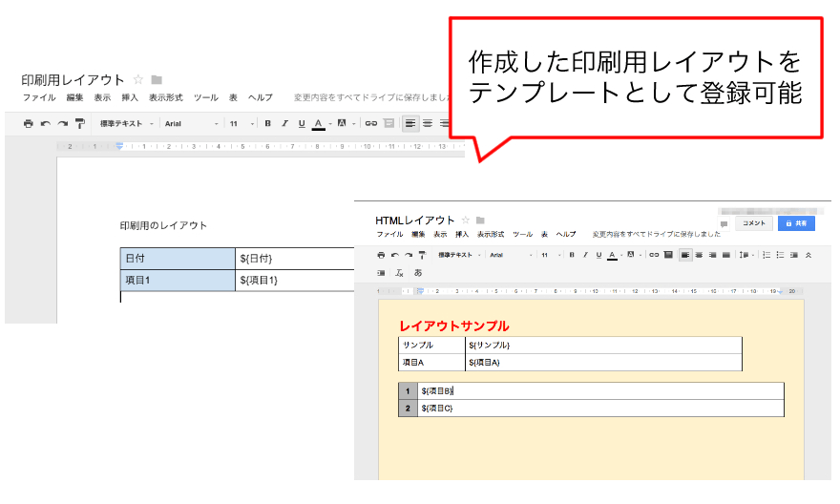Insert link in the 印刷用レイアウト window
The height and width of the screenshot is (504, 840).
tap(370, 124)
